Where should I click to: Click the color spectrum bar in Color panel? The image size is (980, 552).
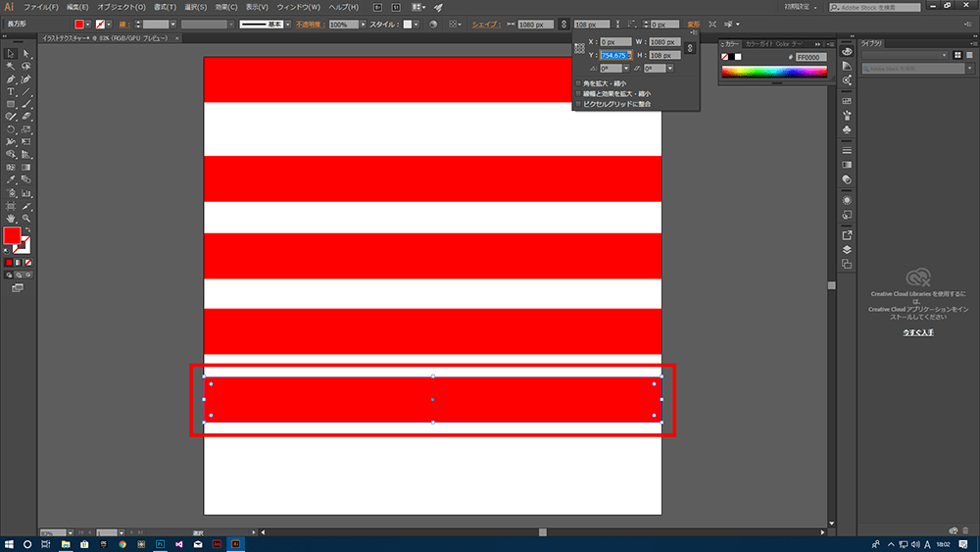click(x=774, y=72)
